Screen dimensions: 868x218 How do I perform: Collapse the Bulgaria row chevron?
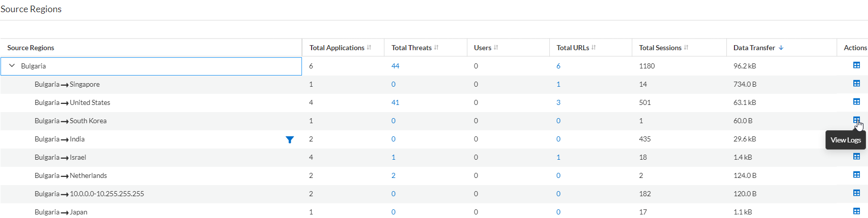coord(12,66)
